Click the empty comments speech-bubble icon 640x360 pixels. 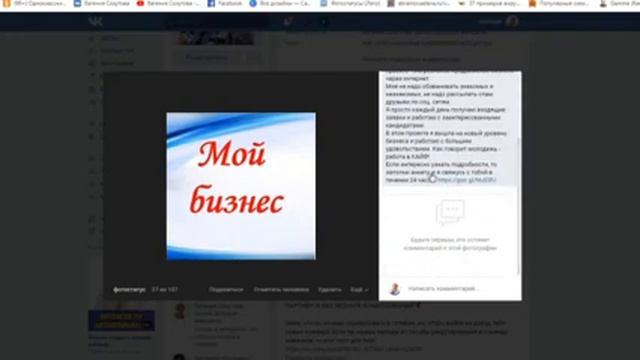(x=450, y=212)
